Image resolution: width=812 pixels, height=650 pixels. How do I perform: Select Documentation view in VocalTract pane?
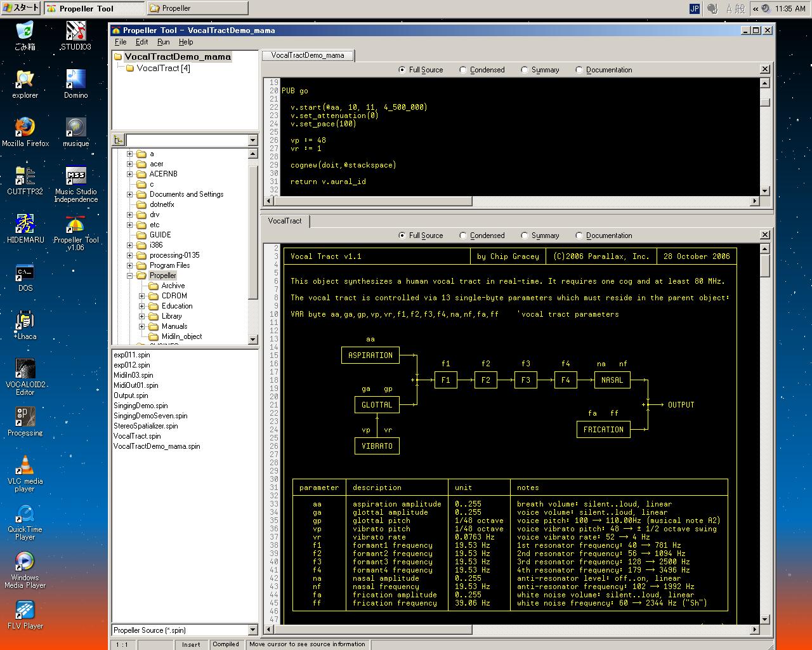(579, 235)
